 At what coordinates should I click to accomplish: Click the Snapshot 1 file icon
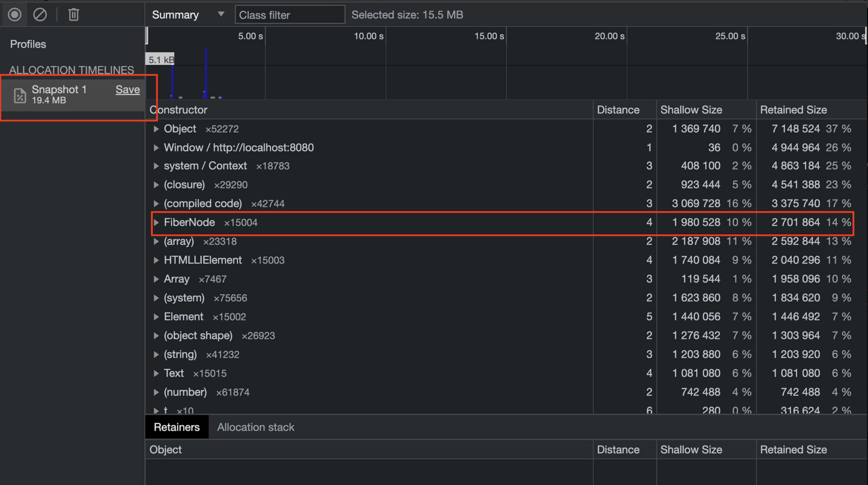point(20,95)
